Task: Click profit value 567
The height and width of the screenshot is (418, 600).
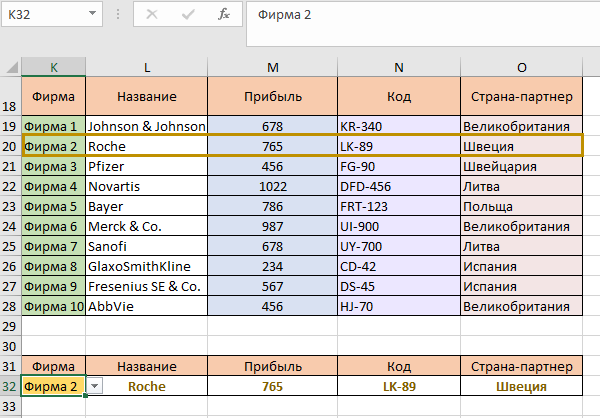Action: tap(272, 286)
